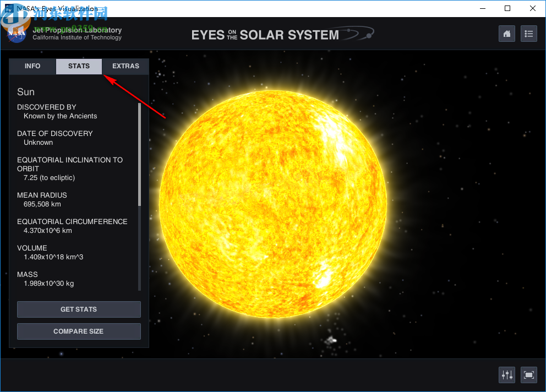Minimize the application window
Image resolution: width=546 pixels, height=392 pixels.
click(x=483, y=8)
